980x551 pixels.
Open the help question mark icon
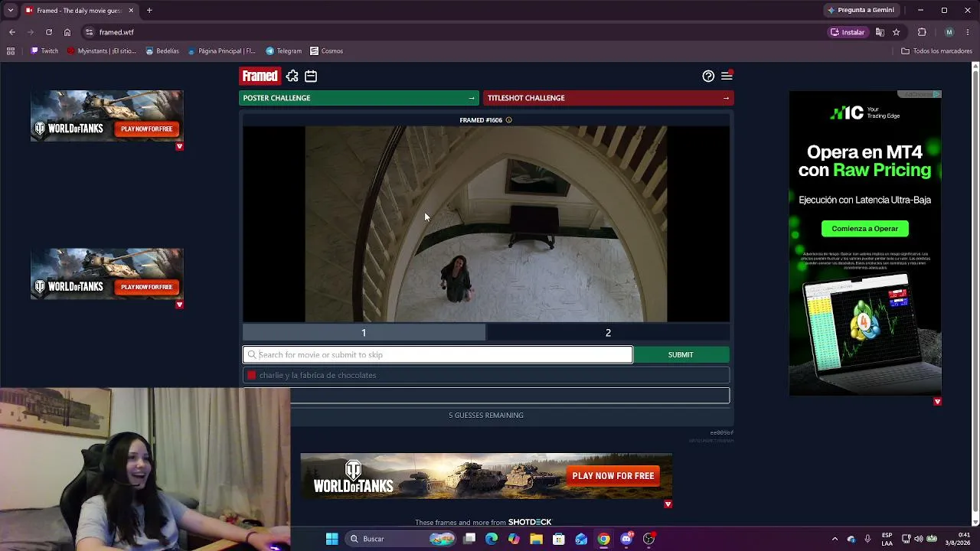point(708,76)
